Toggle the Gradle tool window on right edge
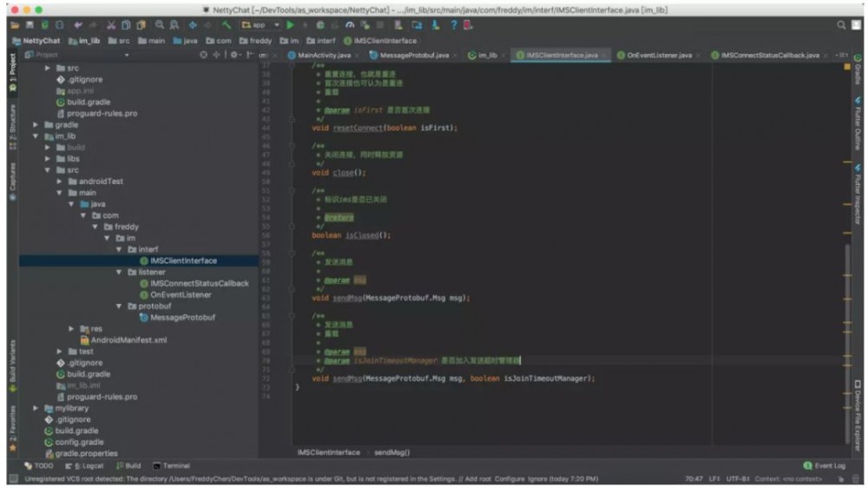This screenshot has width=868, height=488. [858, 75]
